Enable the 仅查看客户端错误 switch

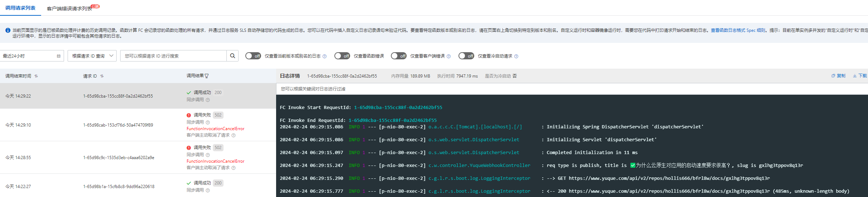398,56
